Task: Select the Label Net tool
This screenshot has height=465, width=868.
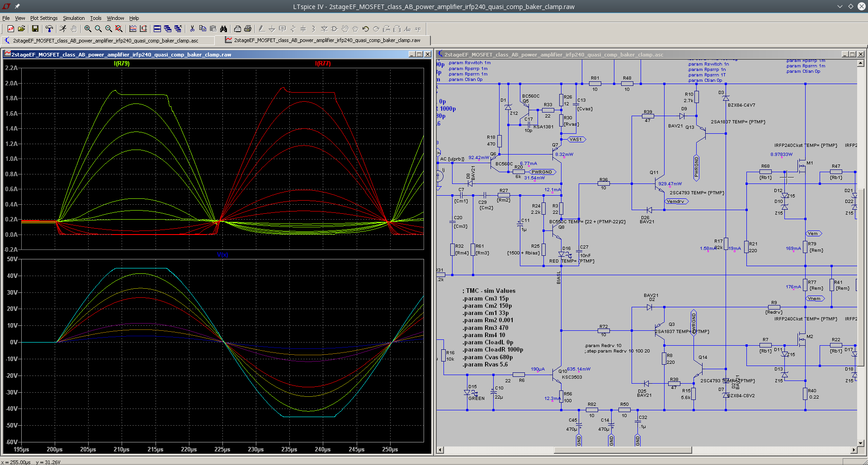Action: (x=283, y=29)
